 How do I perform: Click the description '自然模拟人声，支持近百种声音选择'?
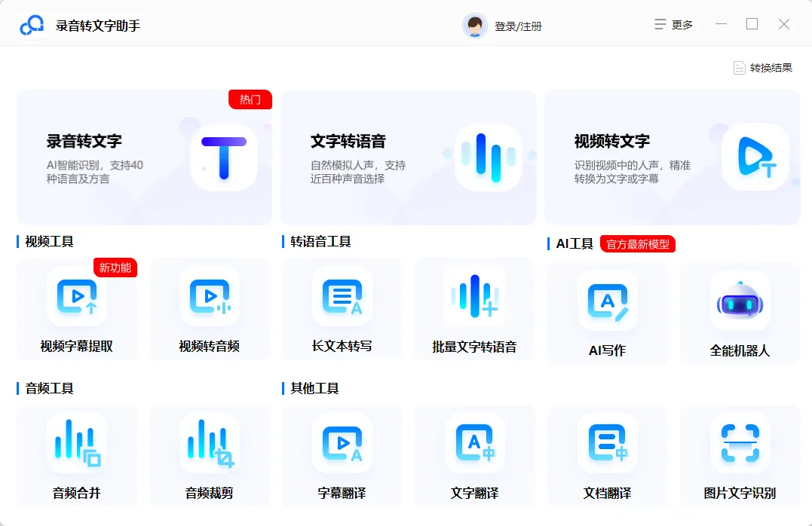[358, 172]
